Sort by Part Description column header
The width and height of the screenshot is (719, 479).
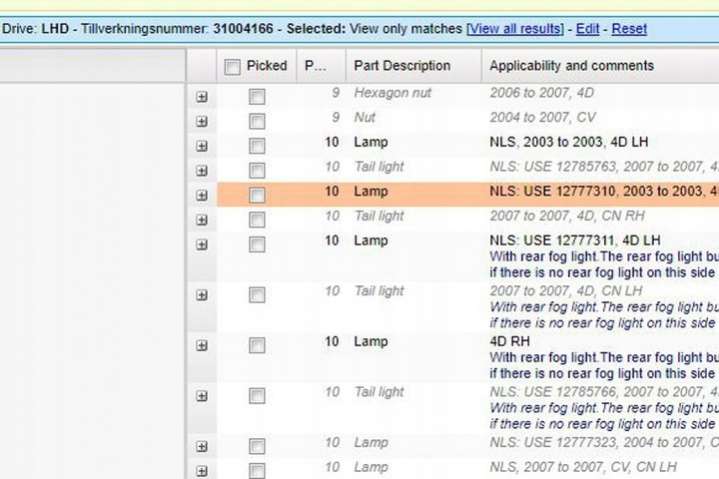402,66
